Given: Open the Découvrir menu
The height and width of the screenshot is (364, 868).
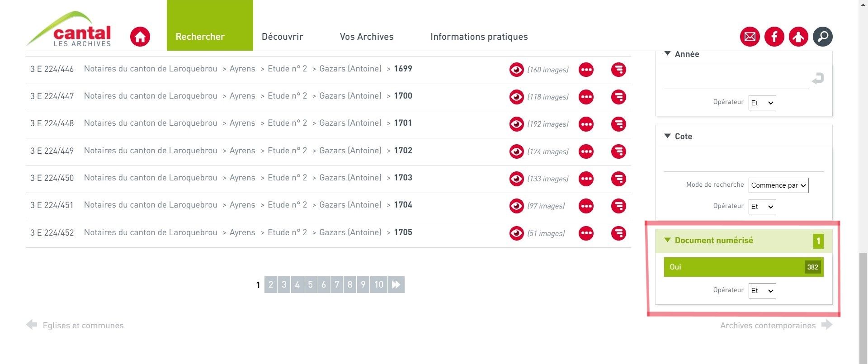Looking at the screenshot, I should [282, 37].
